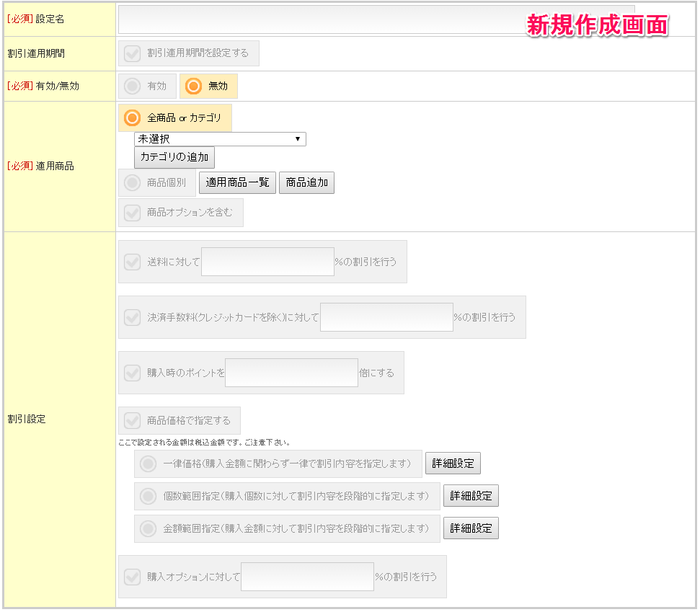
Task: Select the 商品個別 radio button
Action: (x=133, y=183)
